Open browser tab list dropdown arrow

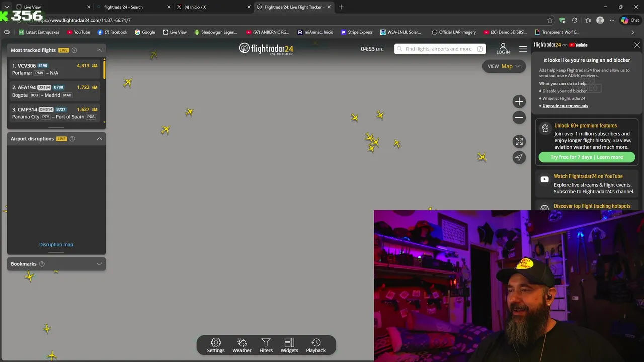[x=7, y=7]
